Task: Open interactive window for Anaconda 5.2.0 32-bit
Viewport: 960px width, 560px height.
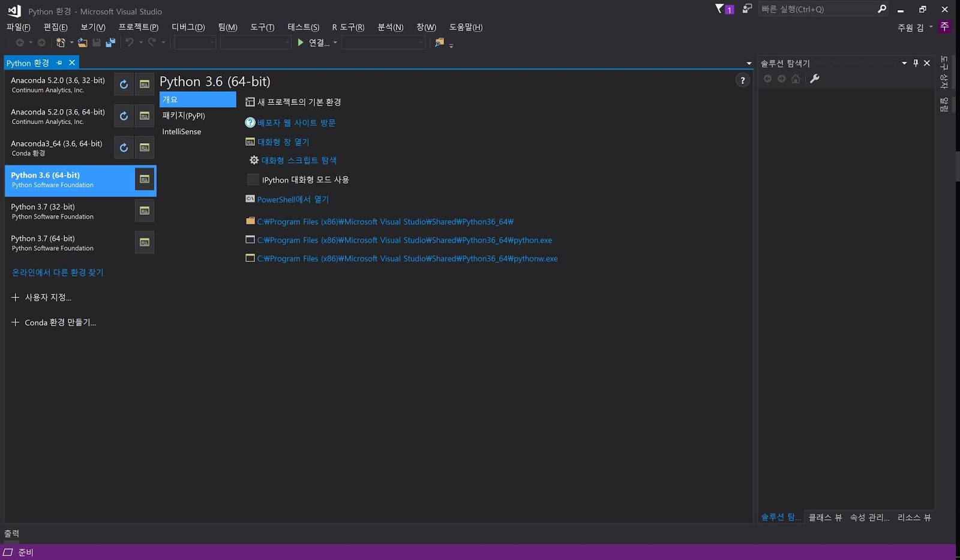Action: pos(145,85)
